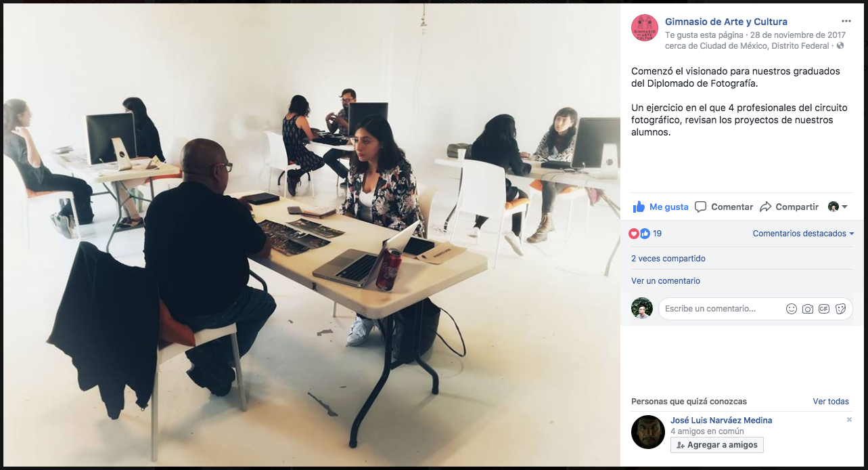Click the love reaction heart icon
868x470 pixels.
pyautogui.click(x=634, y=234)
